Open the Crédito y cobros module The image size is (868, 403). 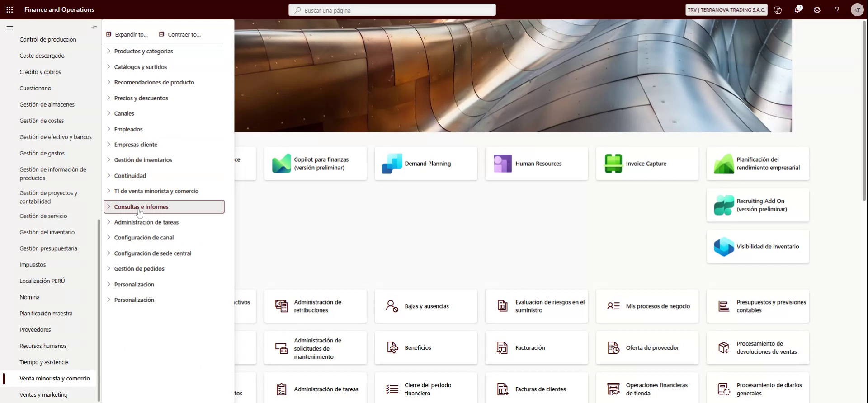click(40, 72)
